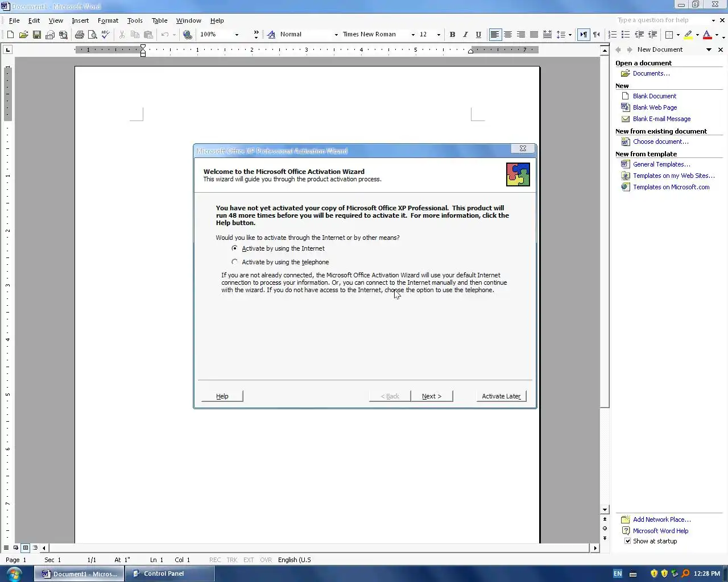Click the Distributed alignment icon
This screenshot has height=582, width=728.
click(x=547, y=35)
